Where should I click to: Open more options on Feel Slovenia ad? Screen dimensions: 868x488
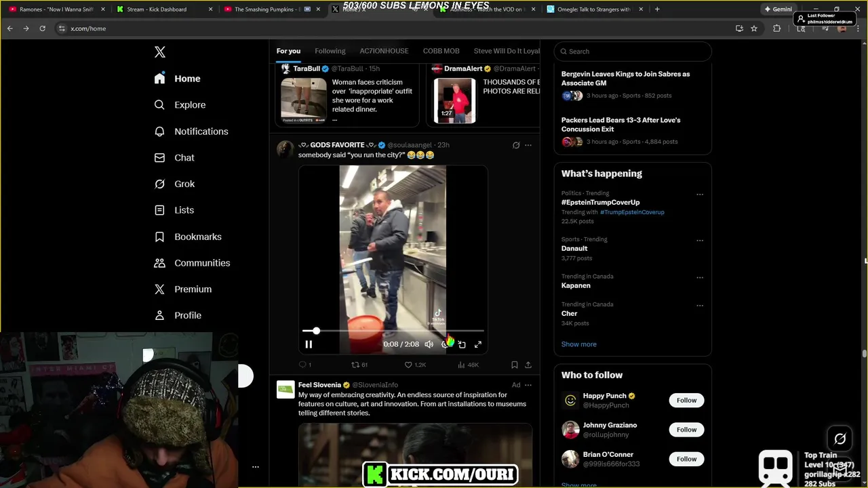coord(528,385)
